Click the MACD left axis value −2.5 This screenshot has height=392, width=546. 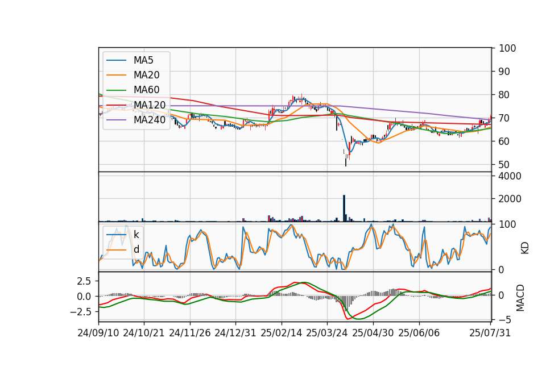tap(80, 312)
